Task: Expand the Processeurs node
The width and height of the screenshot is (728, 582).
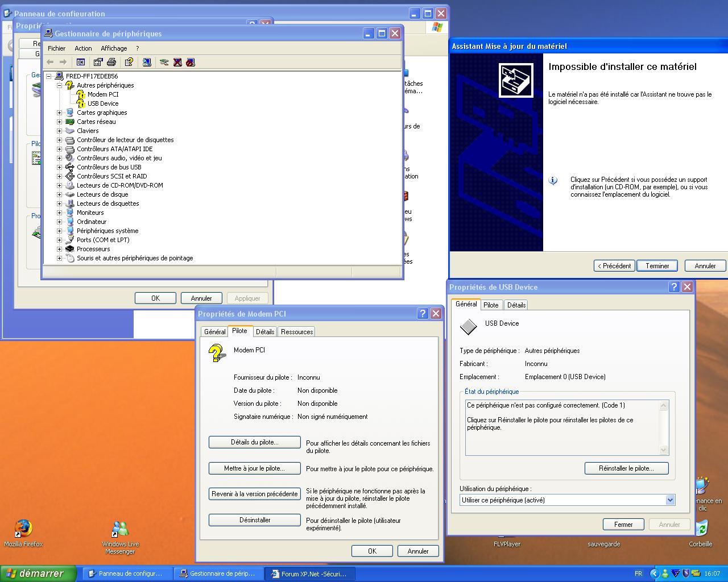Action: [59, 249]
